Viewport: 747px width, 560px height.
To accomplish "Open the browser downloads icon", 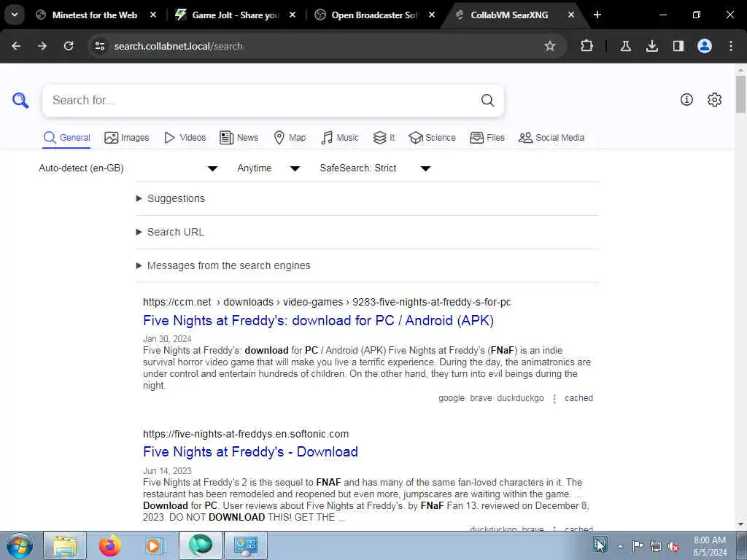I will coord(651,46).
